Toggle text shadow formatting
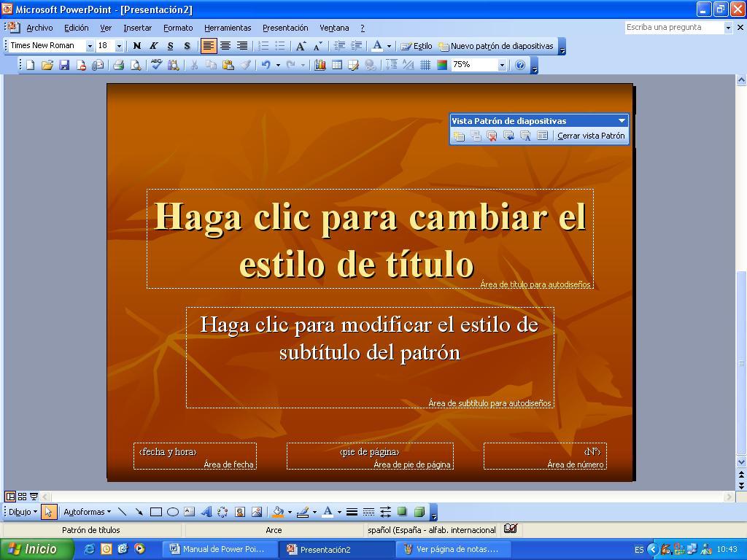747x560 pixels. pos(187,46)
